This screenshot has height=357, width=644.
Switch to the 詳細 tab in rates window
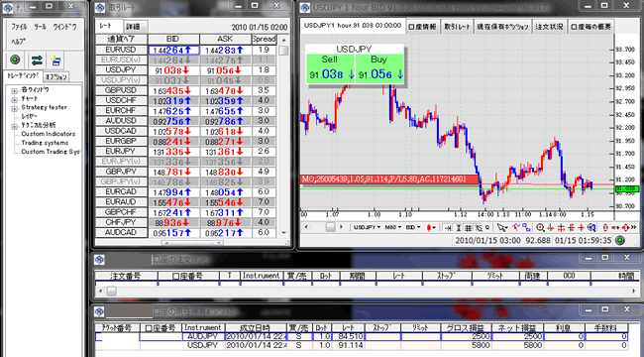click(134, 27)
